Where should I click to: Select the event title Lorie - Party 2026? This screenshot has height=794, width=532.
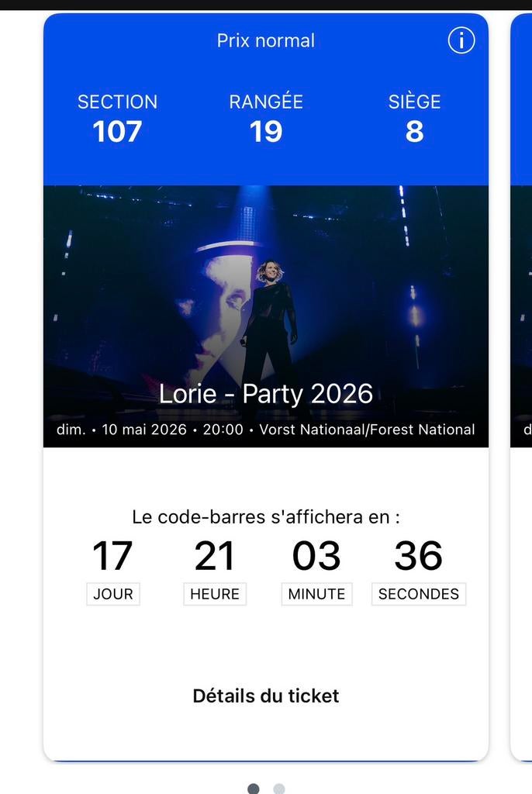point(266,393)
